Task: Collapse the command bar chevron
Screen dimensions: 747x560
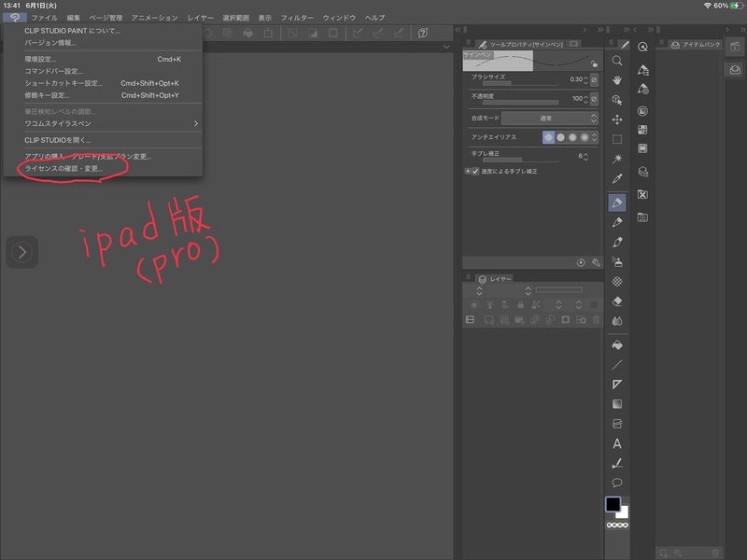Action: point(446,47)
